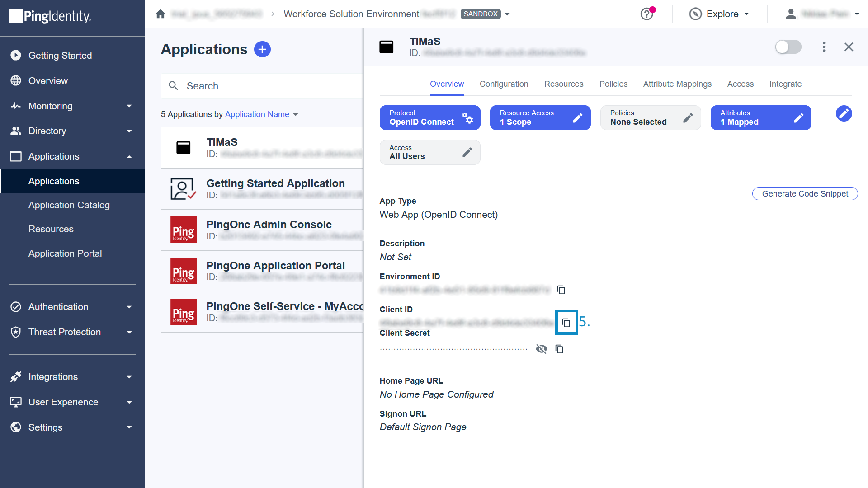Viewport: 868px width, 488px height.
Task: Collapse the Applications sidebar section
Action: [129, 156]
